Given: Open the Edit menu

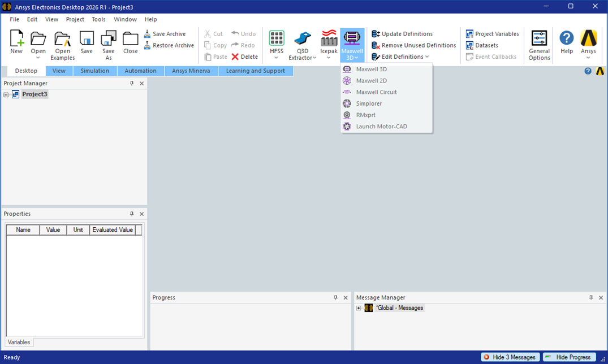Looking at the screenshot, I should 32,19.
